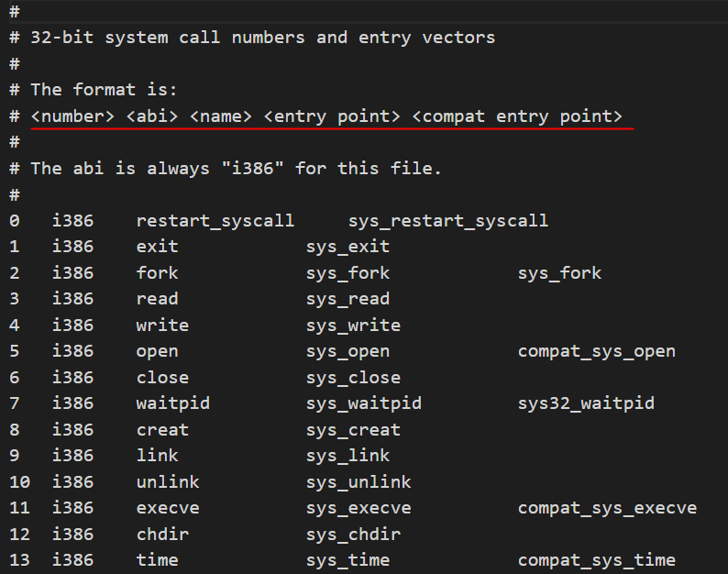The height and width of the screenshot is (574, 728).
Task: Click the <number> placeholder in the format line
Action: coord(72,116)
